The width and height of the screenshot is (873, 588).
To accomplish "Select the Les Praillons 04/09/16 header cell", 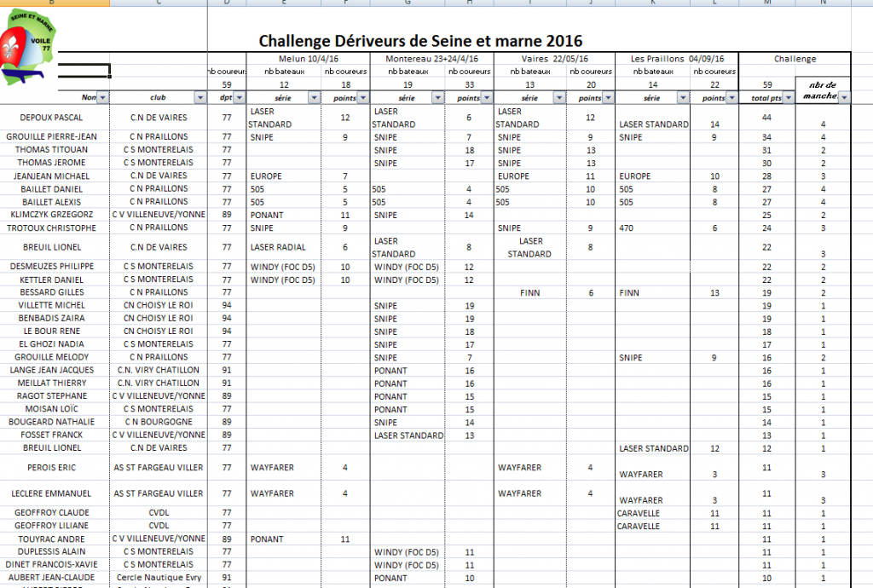I will point(677,59).
